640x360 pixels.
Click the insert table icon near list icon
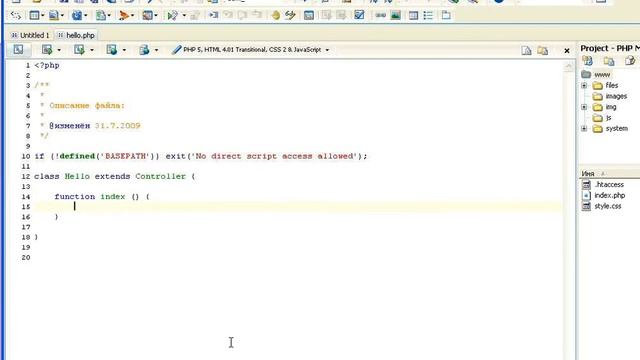coord(413,16)
